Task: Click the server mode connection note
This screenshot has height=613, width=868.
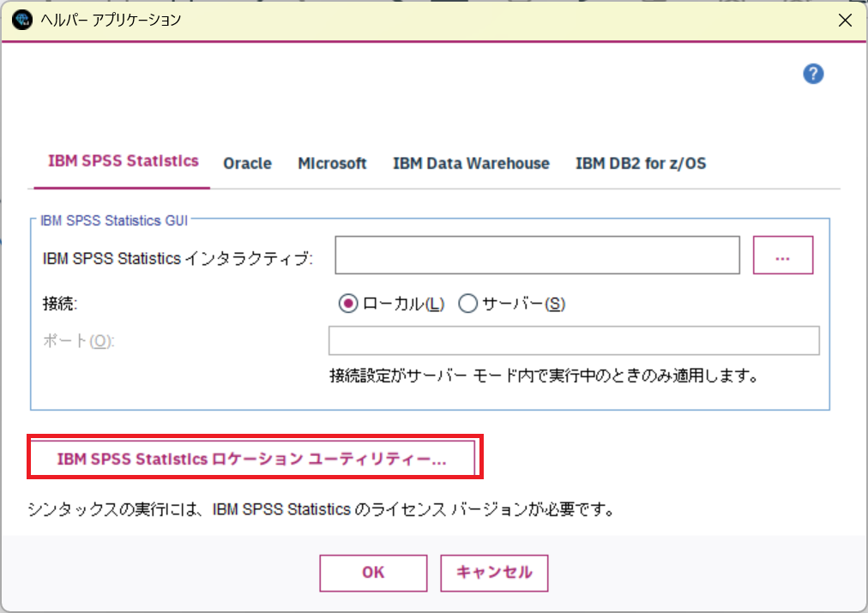Action: pyautogui.click(x=544, y=376)
